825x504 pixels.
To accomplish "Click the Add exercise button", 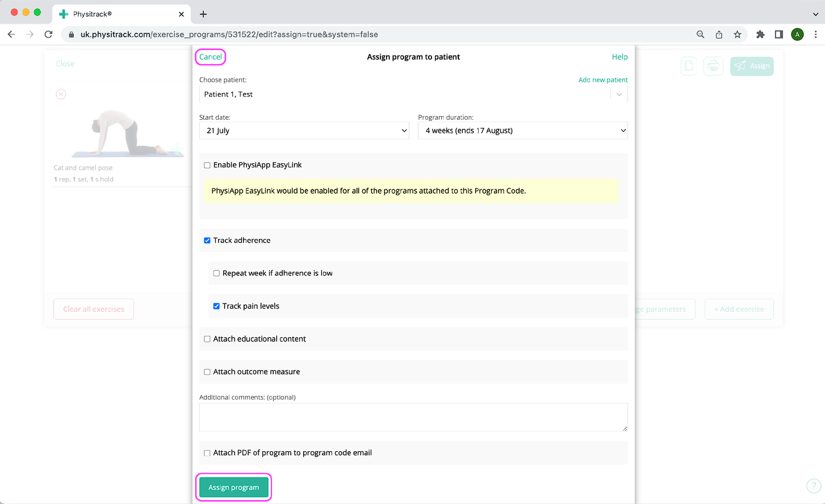I will (x=739, y=309).
